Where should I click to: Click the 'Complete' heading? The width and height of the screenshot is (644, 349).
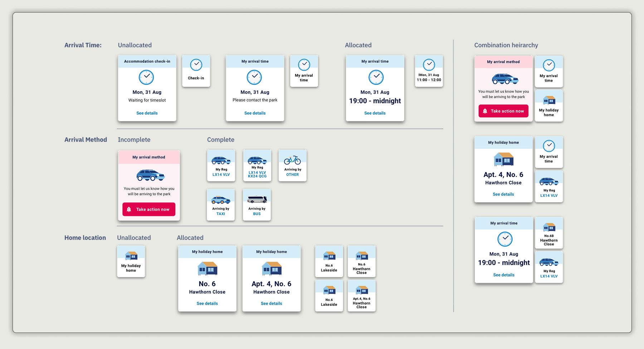click(x=221, y=139)
